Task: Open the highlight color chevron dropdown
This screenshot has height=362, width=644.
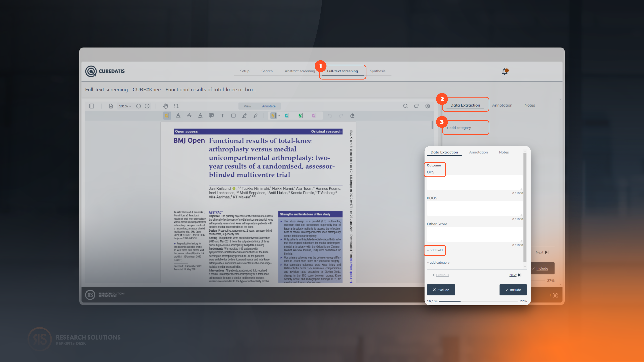Action: pyautogui.click(x=279, y=115)
